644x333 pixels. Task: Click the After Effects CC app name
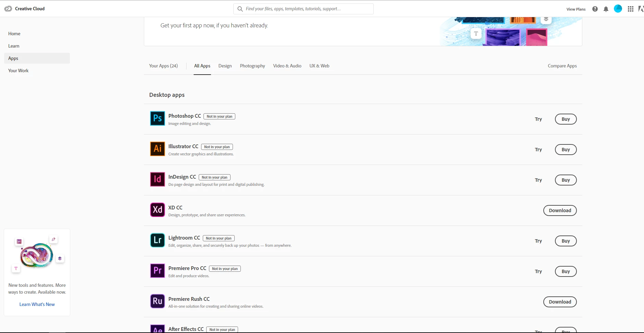[186, 329]
